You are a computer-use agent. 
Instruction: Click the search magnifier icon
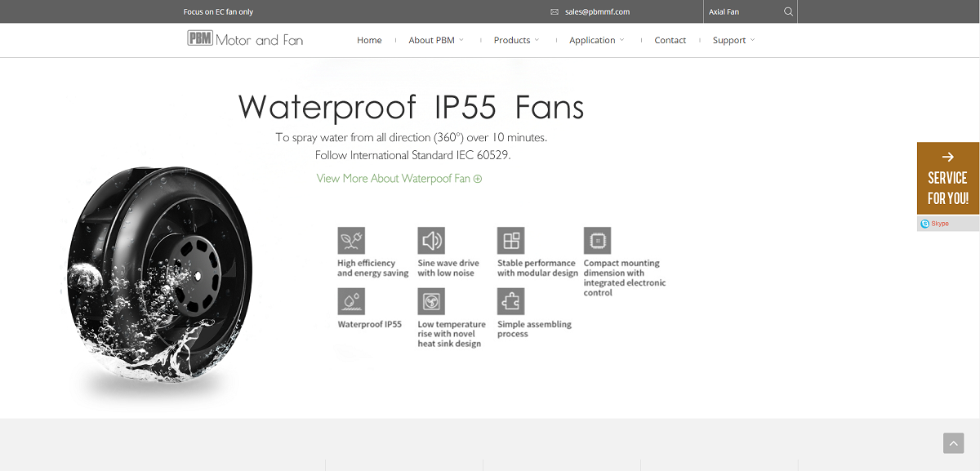click(787, 11)
